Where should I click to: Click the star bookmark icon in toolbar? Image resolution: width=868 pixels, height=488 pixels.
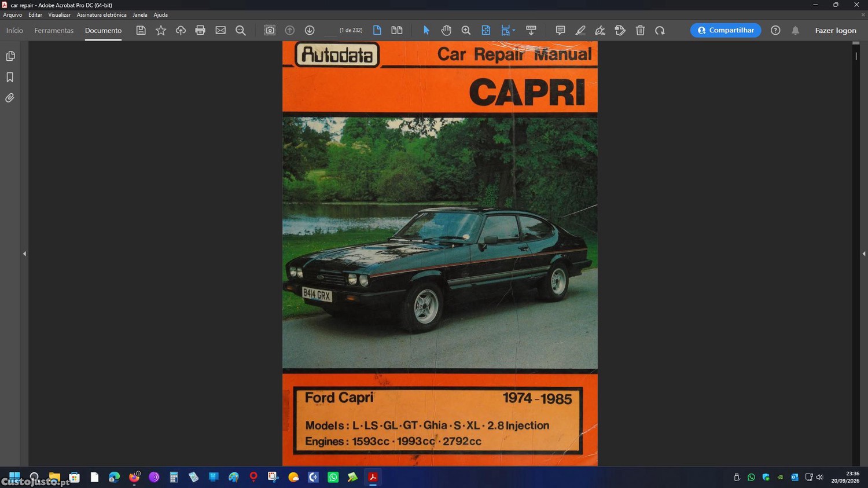click(x=161, y=30)
